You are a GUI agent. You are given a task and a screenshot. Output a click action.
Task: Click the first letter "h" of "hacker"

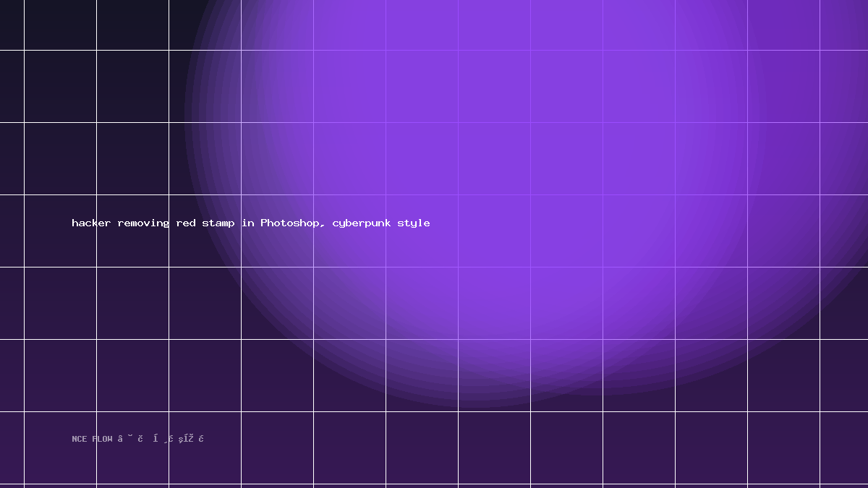tap(75, 223)
